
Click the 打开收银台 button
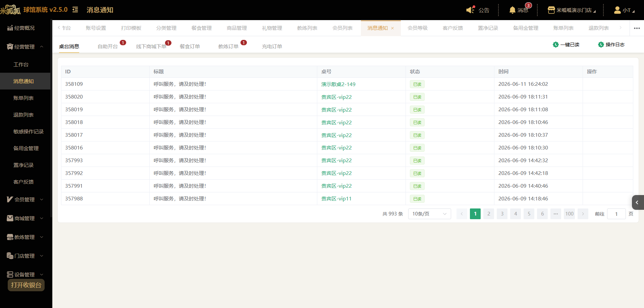26,285
